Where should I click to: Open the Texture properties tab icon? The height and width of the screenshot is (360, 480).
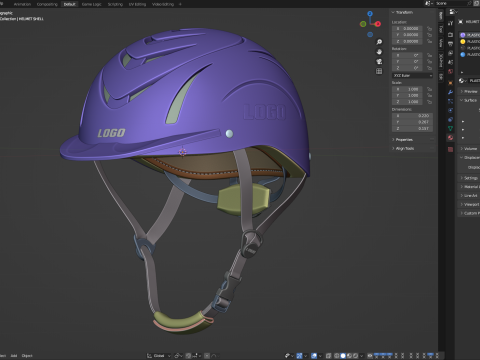point(450,149)
